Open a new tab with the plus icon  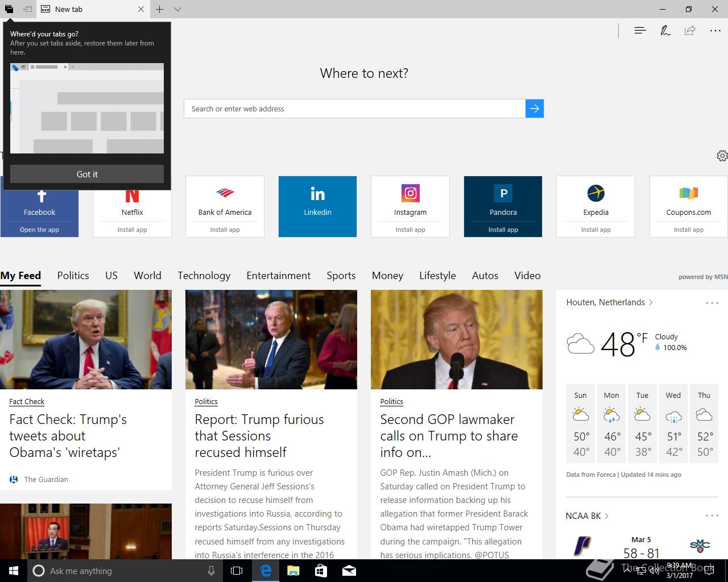tap(160, 9)
